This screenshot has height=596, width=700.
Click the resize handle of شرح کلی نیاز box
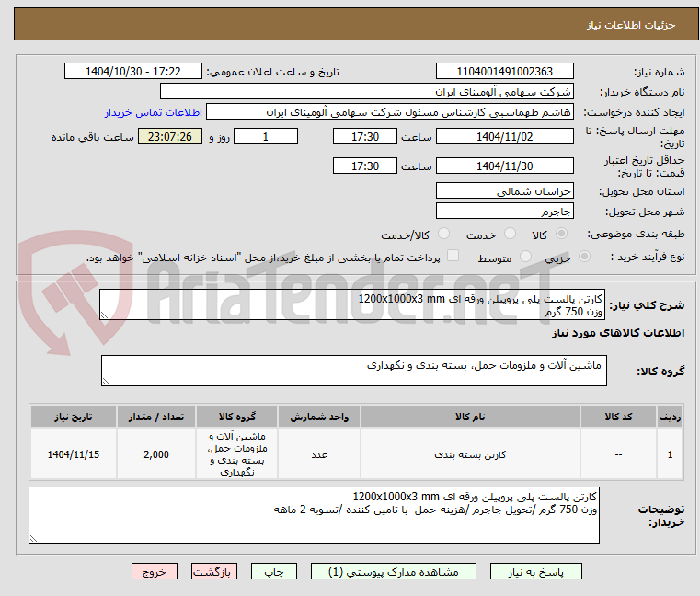pyautogui.click(x=104, y=315)
